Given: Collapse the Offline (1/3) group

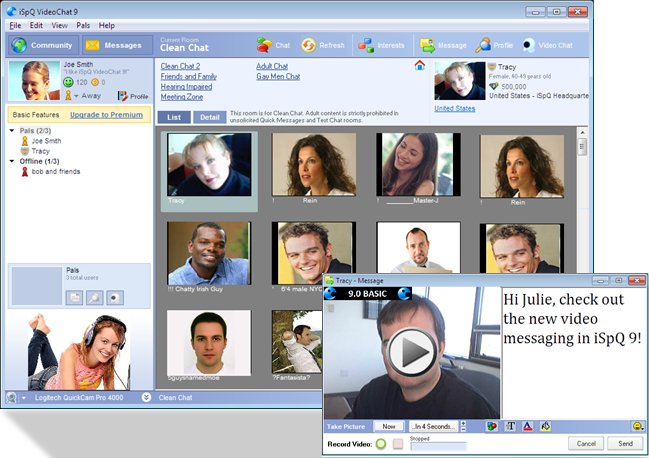Looking at the screenshot, I should click(12, 161).
